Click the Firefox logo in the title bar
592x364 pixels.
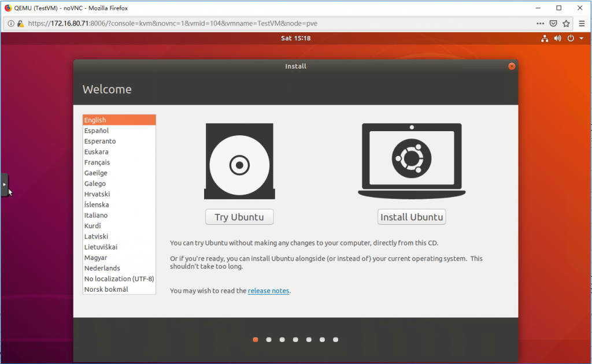tap(8, 8)
